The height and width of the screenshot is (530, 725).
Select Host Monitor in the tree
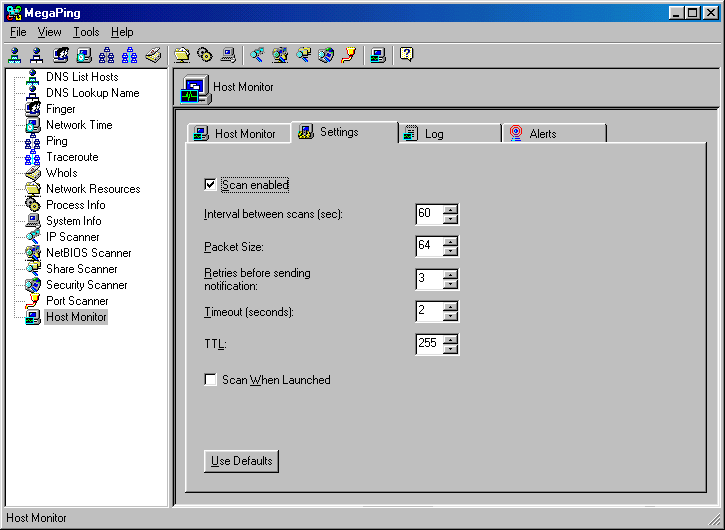[x=76, y=317]
